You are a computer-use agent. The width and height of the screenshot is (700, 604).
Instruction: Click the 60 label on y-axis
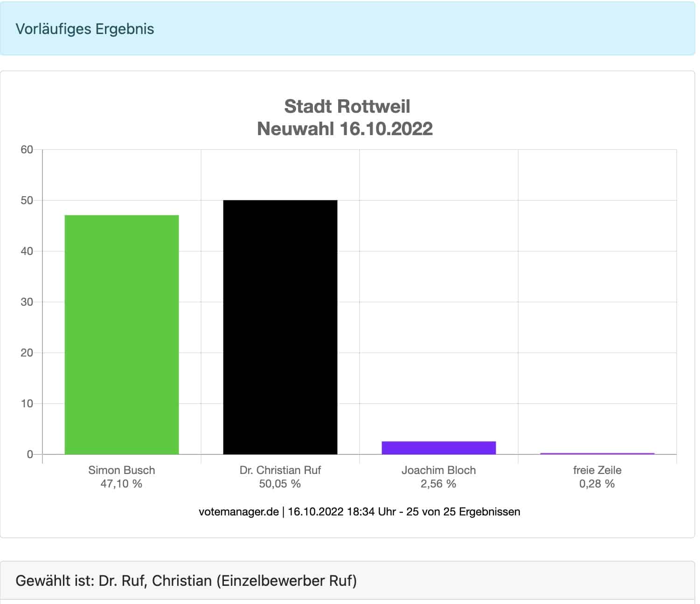[x=27, y=150]
